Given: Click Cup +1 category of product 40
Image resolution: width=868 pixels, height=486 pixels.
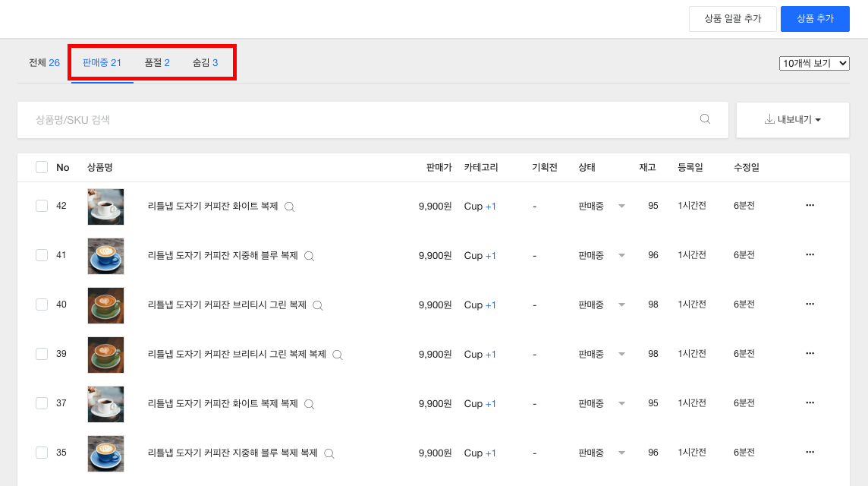Looking at the screenshot, I should pyautogui.click(x=480, y=305).
